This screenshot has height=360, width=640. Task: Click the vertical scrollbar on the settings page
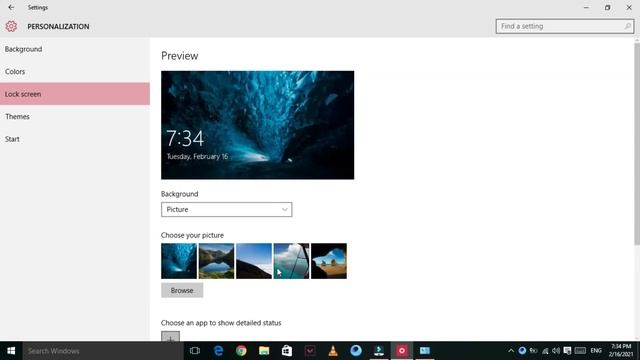637,143
